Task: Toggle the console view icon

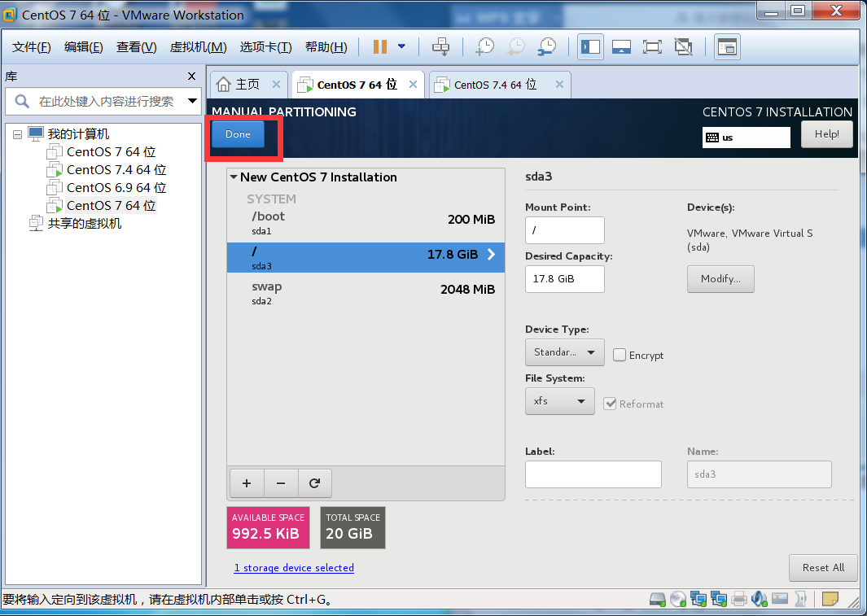Action: pos(727,47)
